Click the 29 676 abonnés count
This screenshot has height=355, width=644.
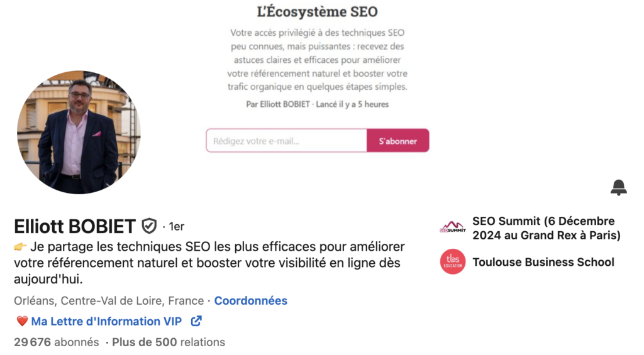[57, 342]
